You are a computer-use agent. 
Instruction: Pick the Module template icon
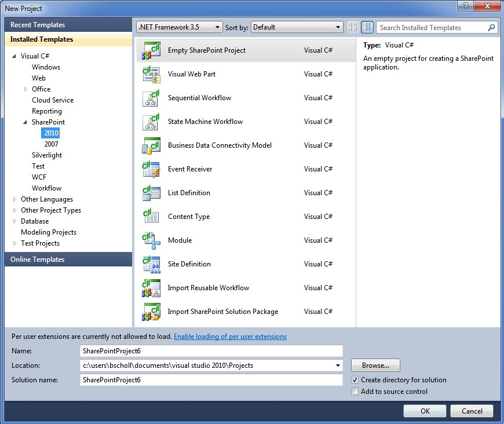(x=151, y=240)
